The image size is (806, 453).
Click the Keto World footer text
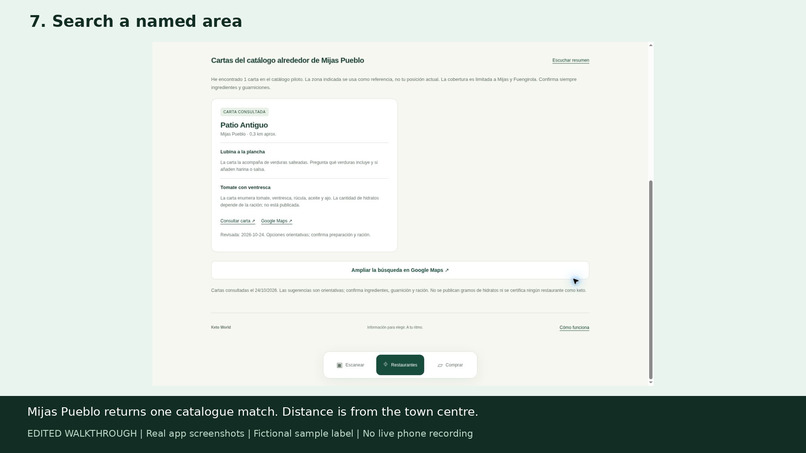coord(221,327)
